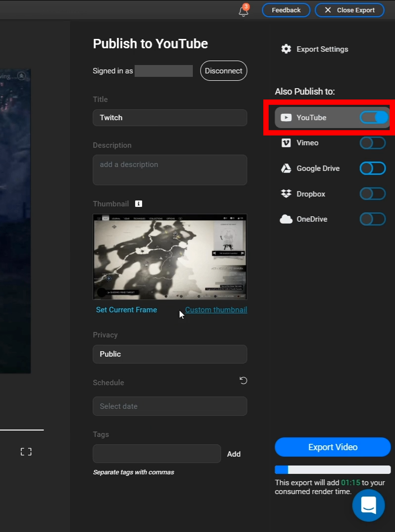395x532 pixels.
Task: Click the Also Publish to heading
Action: click(305, 92)
